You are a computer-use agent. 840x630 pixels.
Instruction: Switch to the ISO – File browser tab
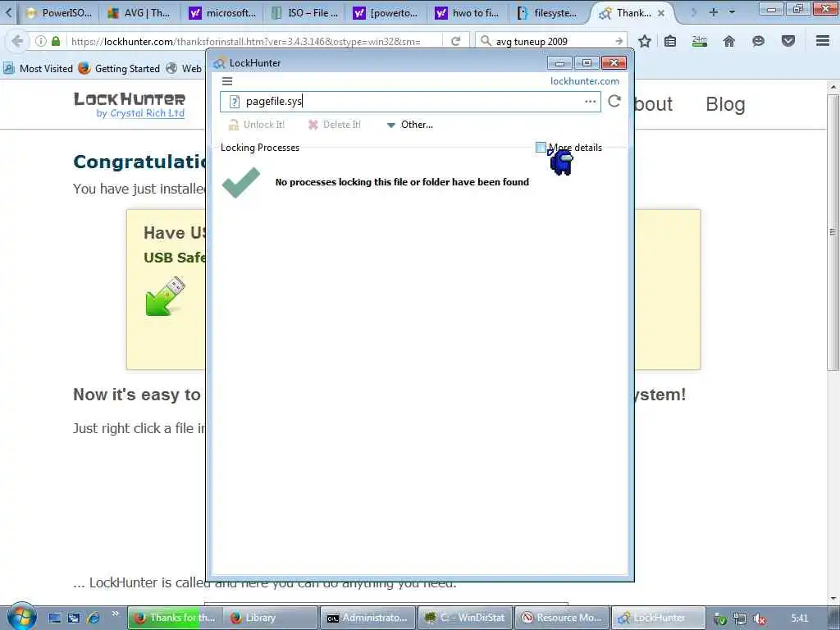tap(305, 13)
